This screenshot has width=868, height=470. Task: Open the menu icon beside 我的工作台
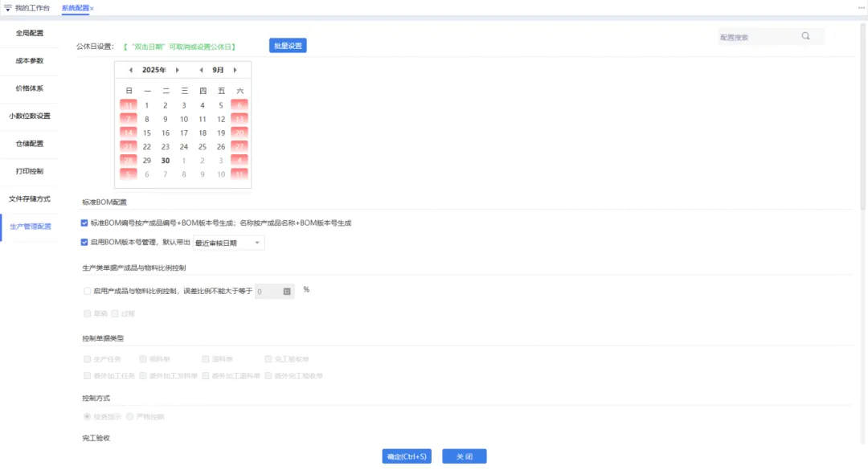(8, 8)
